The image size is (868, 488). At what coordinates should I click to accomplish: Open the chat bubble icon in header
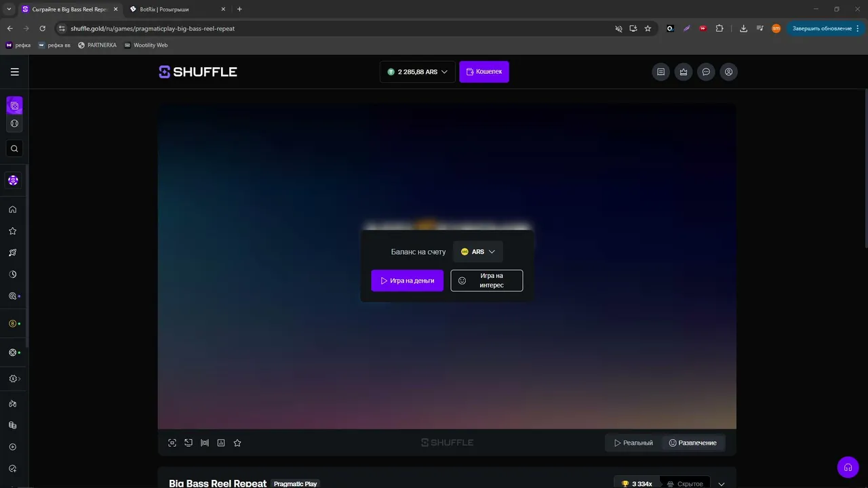(706, 72)
